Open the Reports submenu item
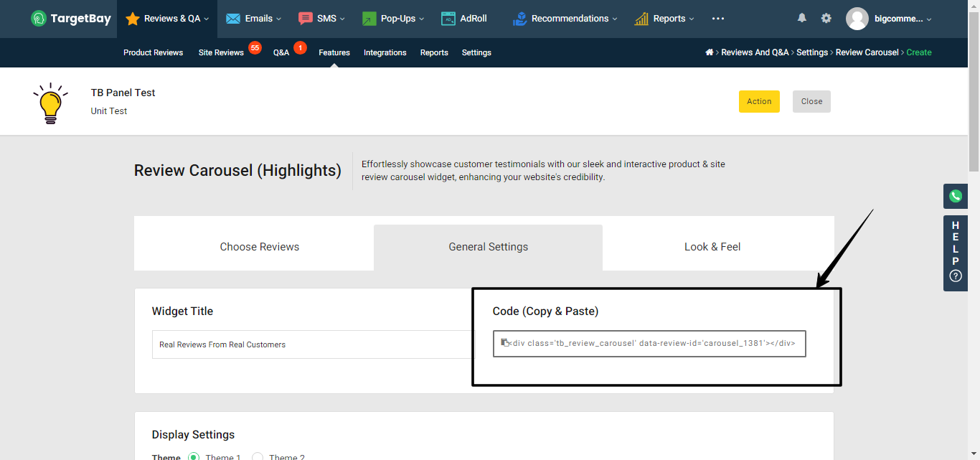The height and width of the screenshot is (460, 980). point(434,52)
